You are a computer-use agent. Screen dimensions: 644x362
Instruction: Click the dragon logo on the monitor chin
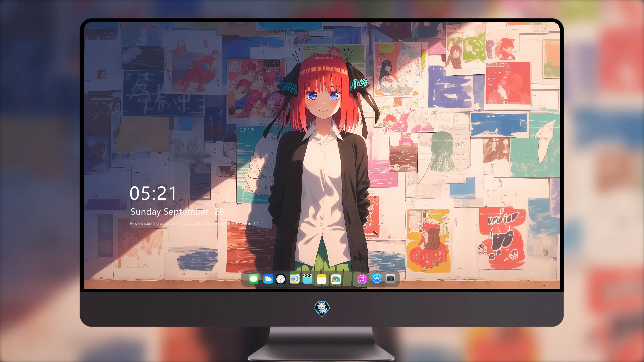[x=322, y=309]
